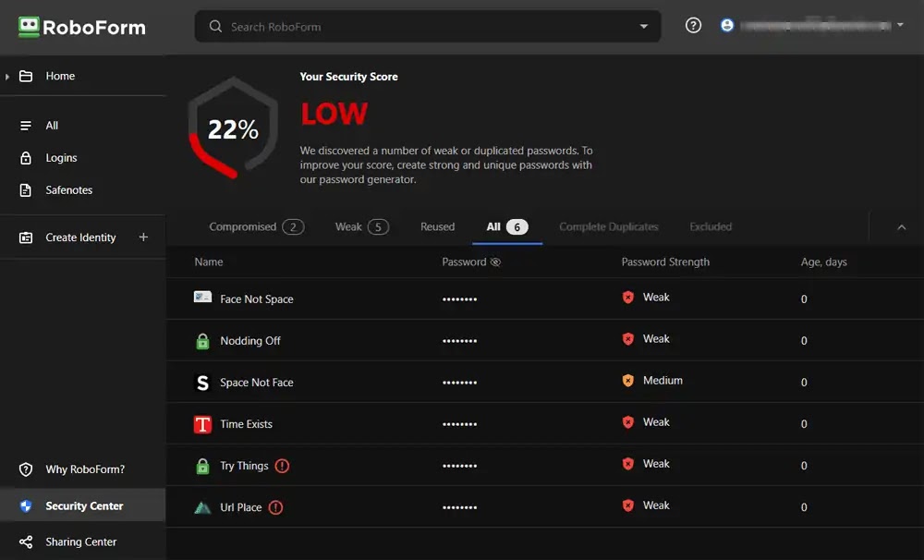
Task: Click the Space Not Face S icon
Action: [x=202, y=383]
